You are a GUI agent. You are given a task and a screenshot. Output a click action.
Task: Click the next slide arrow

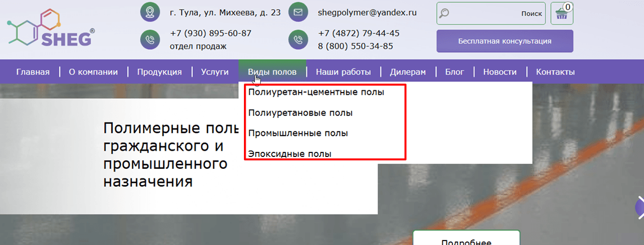tap(640, 208)
